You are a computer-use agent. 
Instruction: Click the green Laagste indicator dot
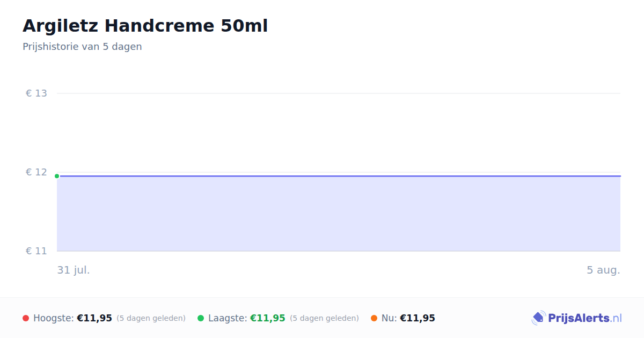tap(201, 318)
